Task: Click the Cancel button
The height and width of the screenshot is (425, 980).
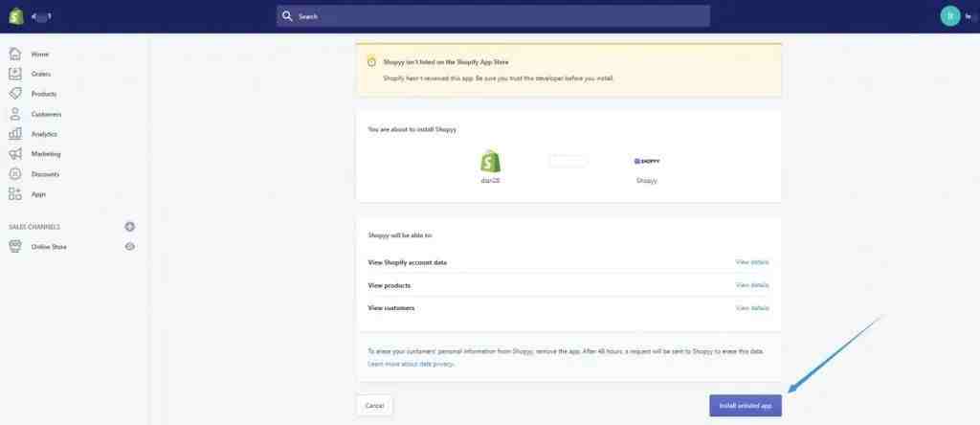Action: click(374, 406)
